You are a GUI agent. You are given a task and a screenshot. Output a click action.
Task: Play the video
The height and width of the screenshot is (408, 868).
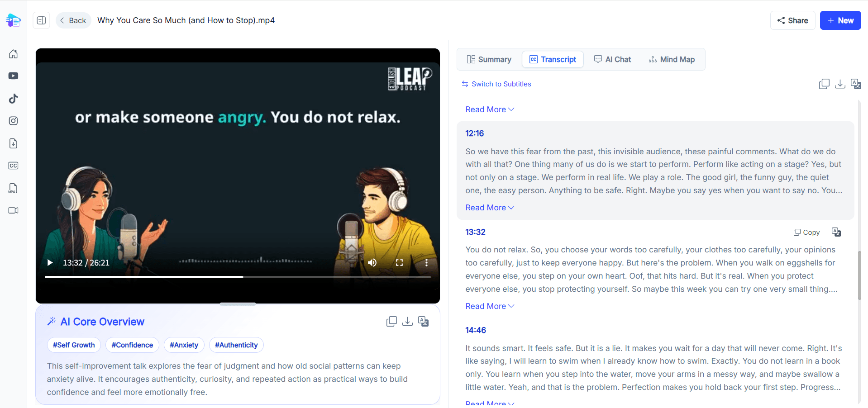[50, 263]
